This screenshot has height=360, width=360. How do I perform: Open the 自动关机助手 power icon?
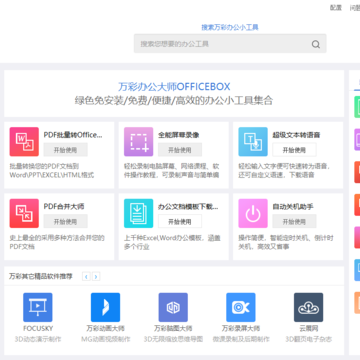(253, 213)
